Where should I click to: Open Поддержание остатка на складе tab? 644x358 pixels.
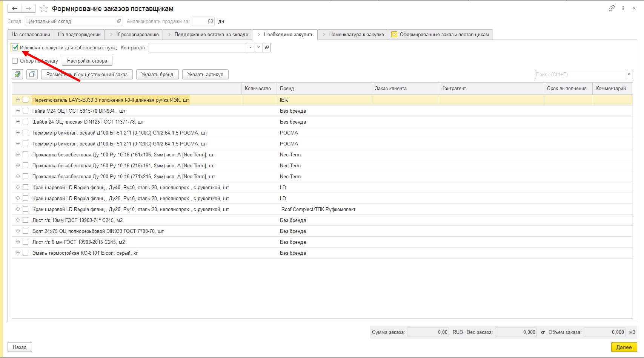(207, 34)
